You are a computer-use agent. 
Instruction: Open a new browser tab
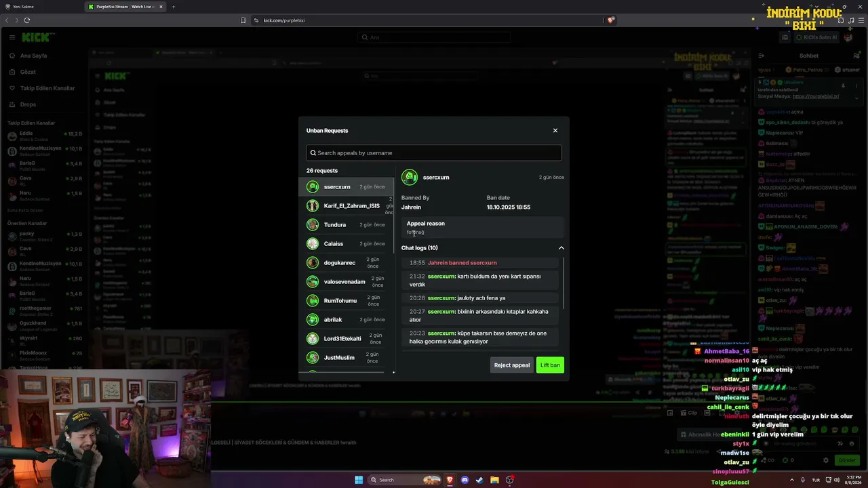173,7
